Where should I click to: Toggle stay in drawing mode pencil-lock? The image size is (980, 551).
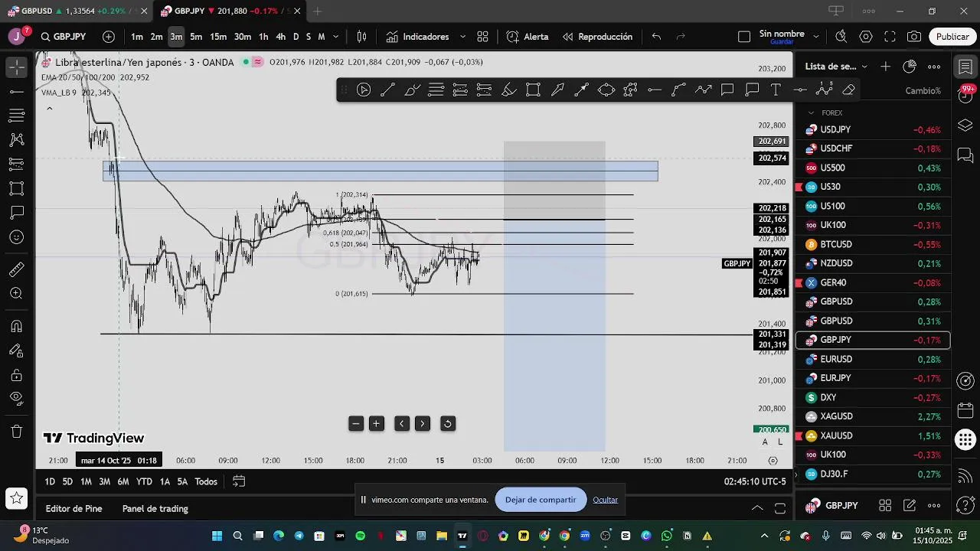click(x=16, y=350)
